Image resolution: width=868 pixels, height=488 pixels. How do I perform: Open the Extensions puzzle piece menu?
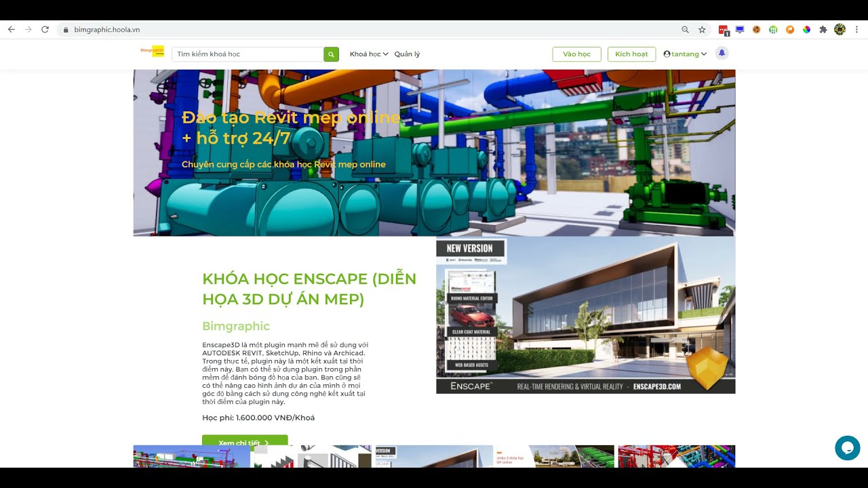(823, 30)
